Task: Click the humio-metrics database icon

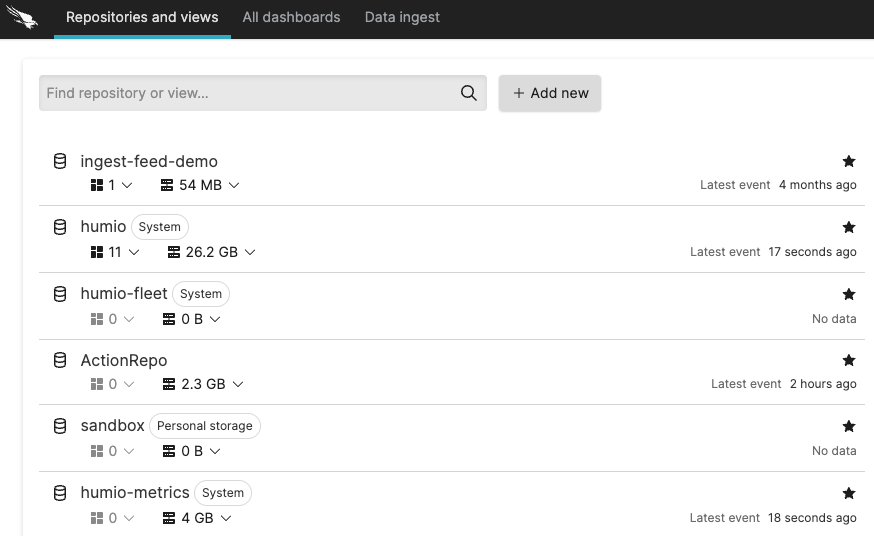Action: click(60, 492)
